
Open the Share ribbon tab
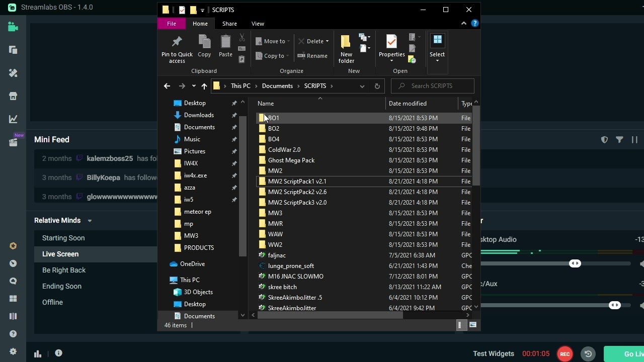coord(229,24)
